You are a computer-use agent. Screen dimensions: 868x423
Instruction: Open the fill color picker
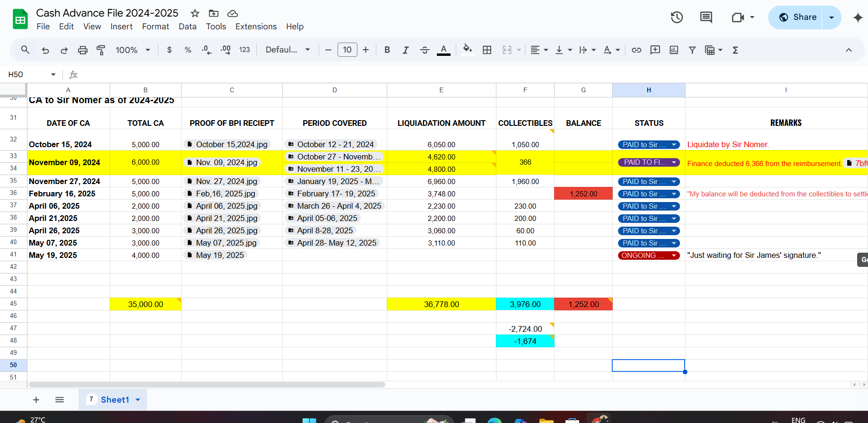pos(468,50)
